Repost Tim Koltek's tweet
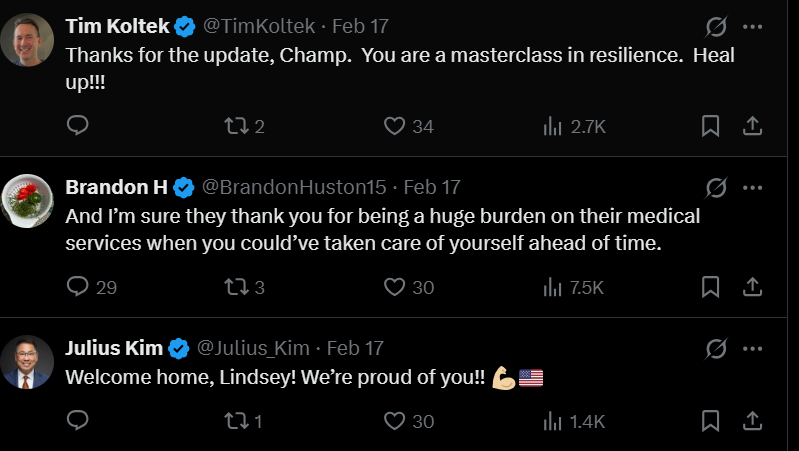Screen dimensions: 799x451 [x=244, y=126]
